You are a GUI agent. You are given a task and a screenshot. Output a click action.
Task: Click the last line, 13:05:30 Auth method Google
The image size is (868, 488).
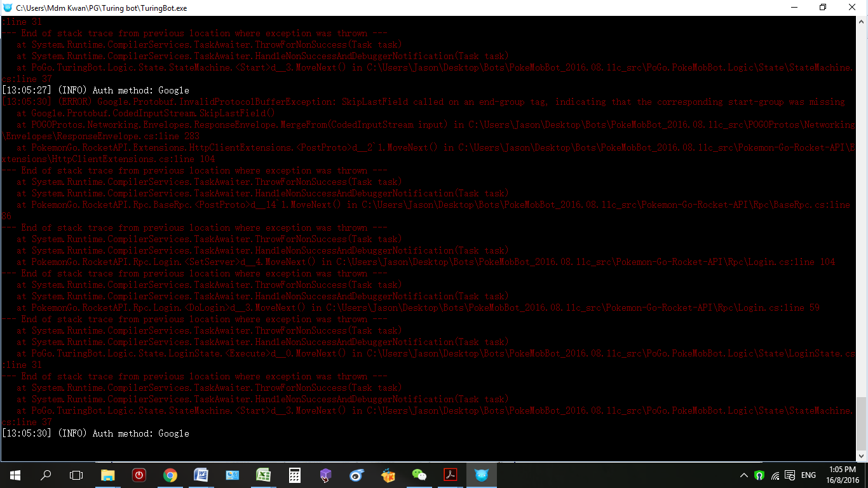point(95,433)
